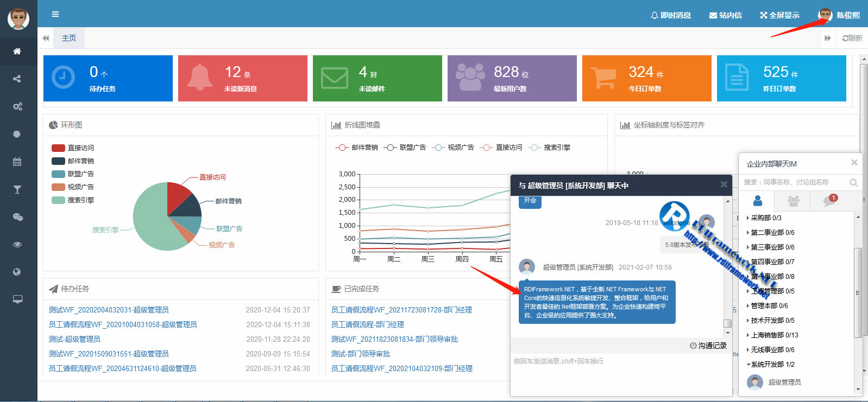The height and width of the screenshot is (402, 868).
Task: Open the 待办任务 clock tile
Action: pos(108,78)
